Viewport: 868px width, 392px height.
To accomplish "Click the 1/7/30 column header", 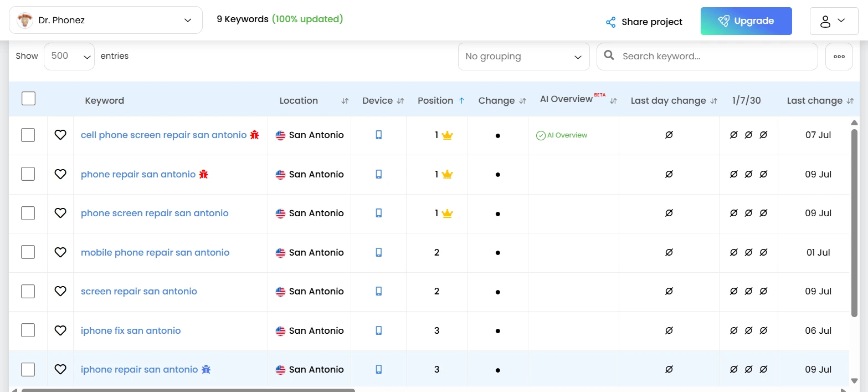I will click(746, 101).
